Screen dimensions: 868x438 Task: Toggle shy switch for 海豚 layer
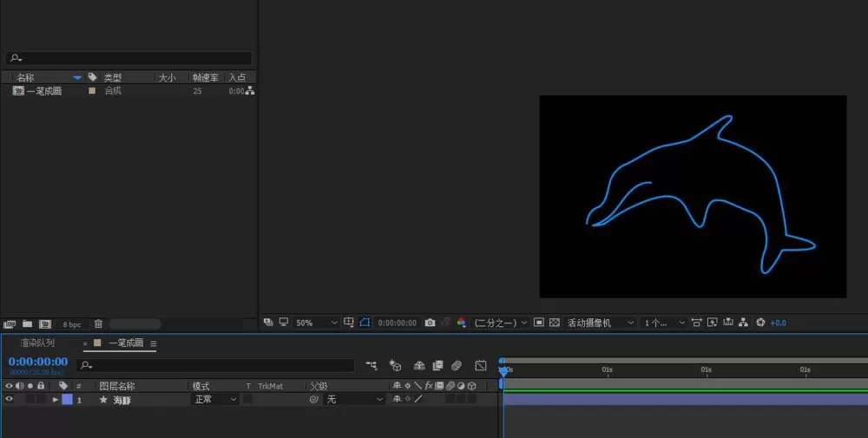click(397, 399)
